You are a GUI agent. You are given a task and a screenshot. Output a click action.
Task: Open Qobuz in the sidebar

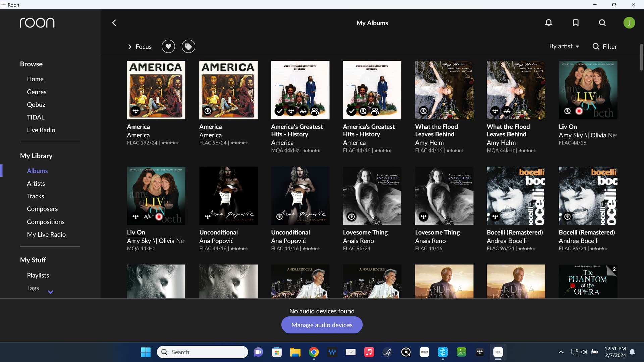[36, 105]
